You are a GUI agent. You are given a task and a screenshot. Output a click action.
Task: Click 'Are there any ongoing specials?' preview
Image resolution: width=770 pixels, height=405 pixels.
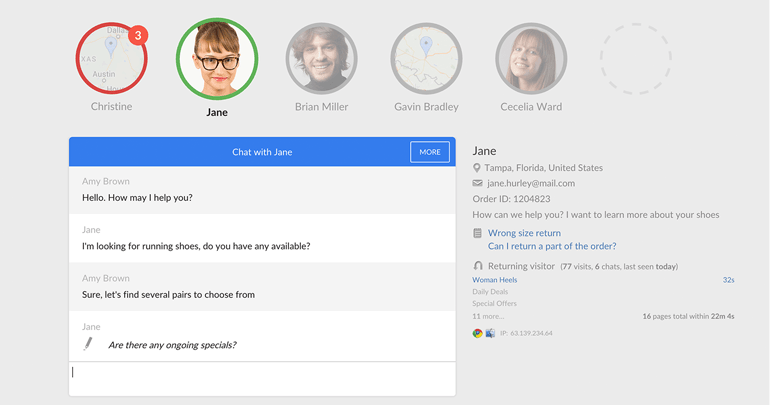[172, 345]
